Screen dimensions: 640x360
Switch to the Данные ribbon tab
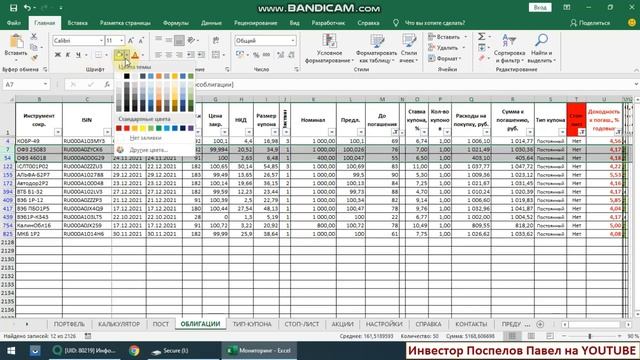tap(211, 23)
